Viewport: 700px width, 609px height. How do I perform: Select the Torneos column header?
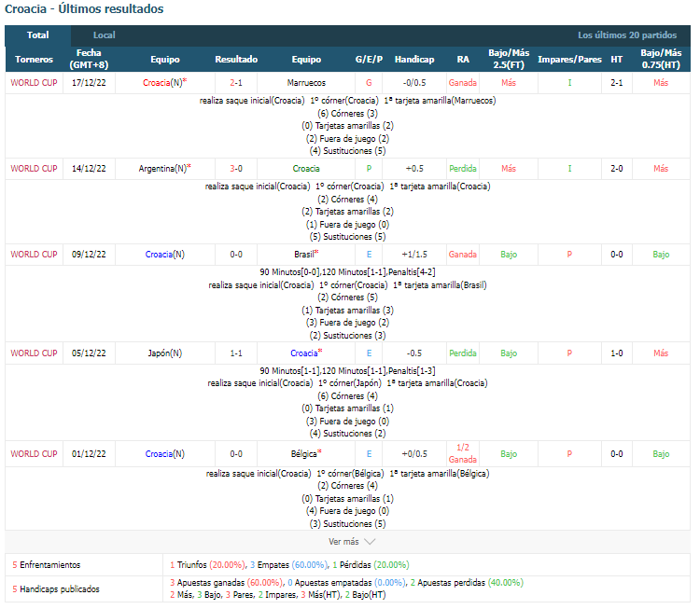point(34,60)
